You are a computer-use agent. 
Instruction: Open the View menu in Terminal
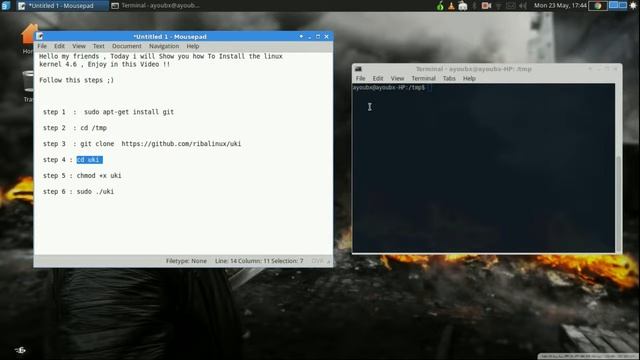(397, 78)
